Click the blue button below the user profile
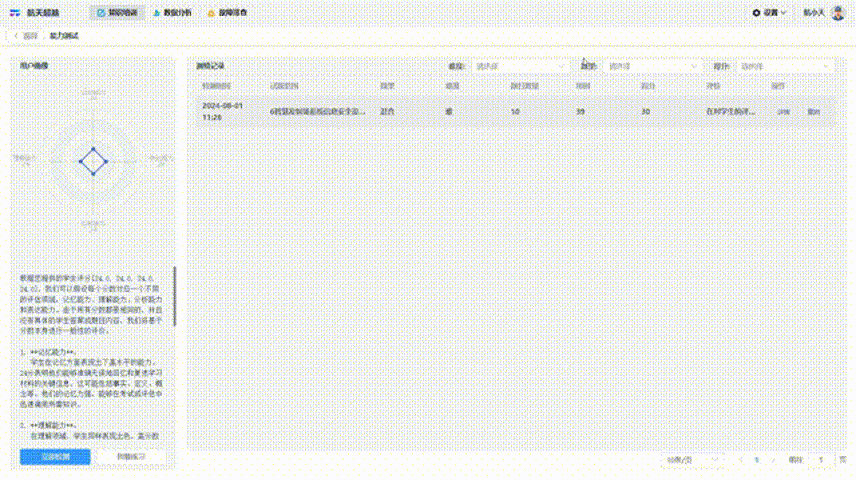The image size is (856, 480). [54, 456]
